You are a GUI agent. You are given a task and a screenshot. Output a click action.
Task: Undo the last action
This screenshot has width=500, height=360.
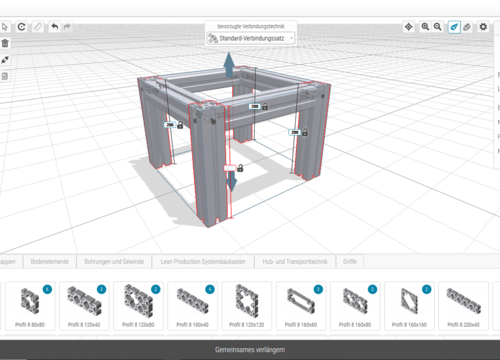pyautogui.click(x=55, y=27)
